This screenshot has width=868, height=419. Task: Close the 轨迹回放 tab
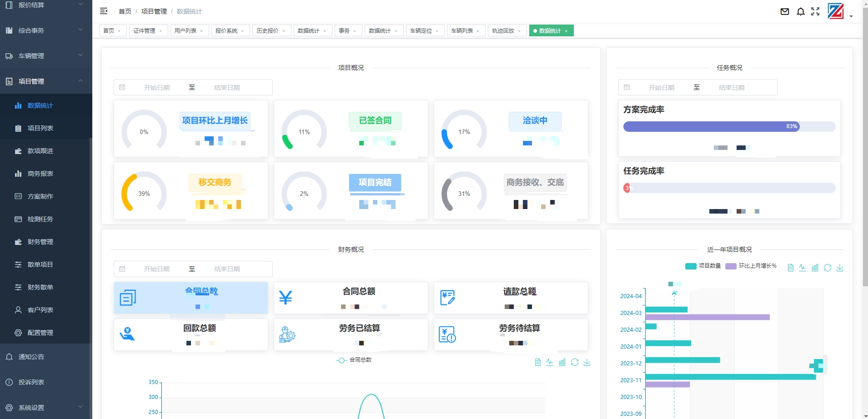pos(519,31)
